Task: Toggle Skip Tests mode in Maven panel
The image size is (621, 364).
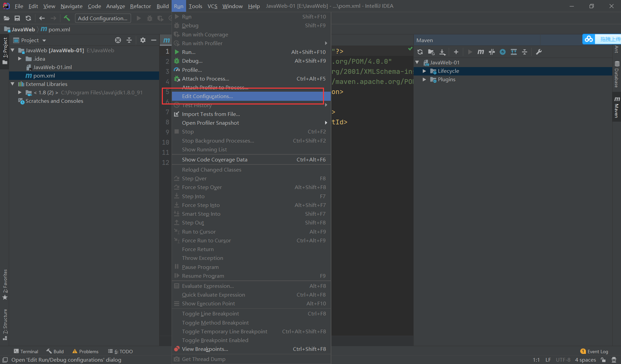Action: (492, 52)
